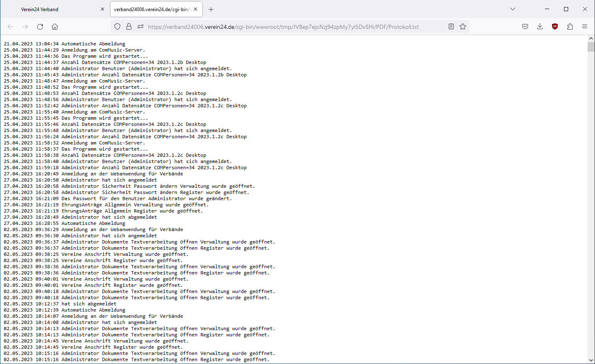Toggle reader view for this page

pos(451,27)
